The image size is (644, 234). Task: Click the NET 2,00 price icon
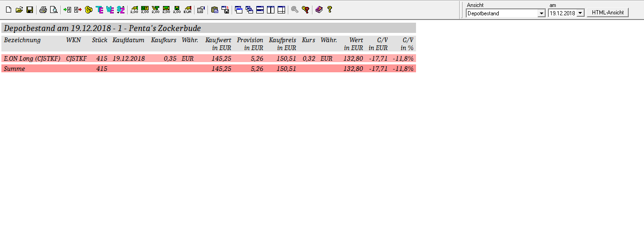(x=145, y=9)
